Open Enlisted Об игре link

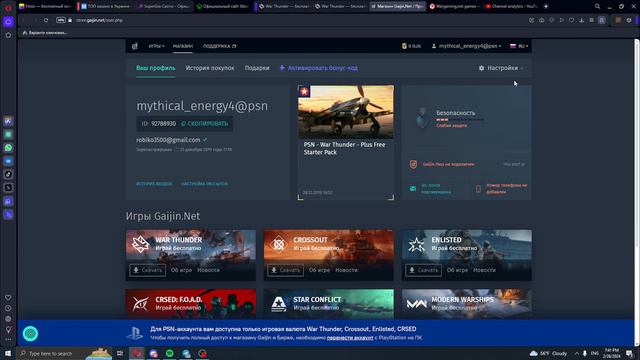tap(457, 270)
